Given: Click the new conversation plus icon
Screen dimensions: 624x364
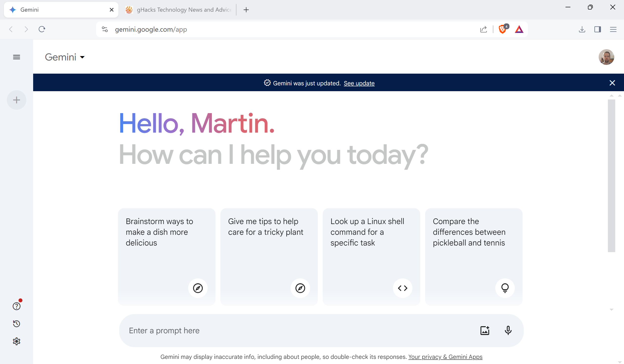Looking at the screenshot, I should coord(16,100).
